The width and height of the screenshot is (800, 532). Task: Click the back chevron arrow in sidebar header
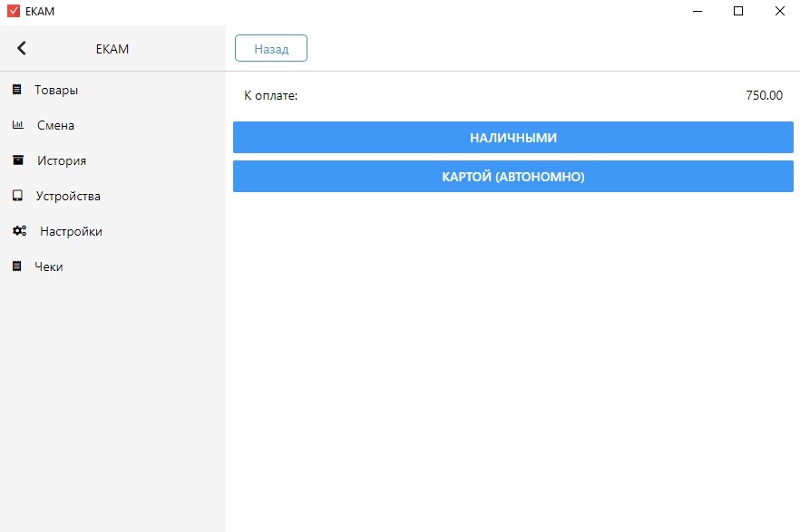coord(22,48)
